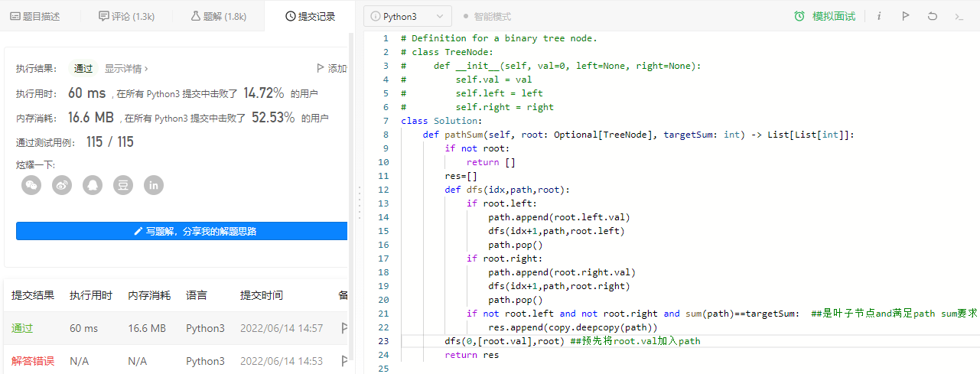Share result via Weibo icon
Screen dimensions: 980x374
(x=62, y=185)
